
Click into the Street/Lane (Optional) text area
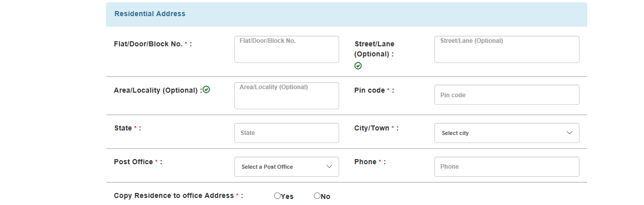pyautogui.click(x=506, y=49)
